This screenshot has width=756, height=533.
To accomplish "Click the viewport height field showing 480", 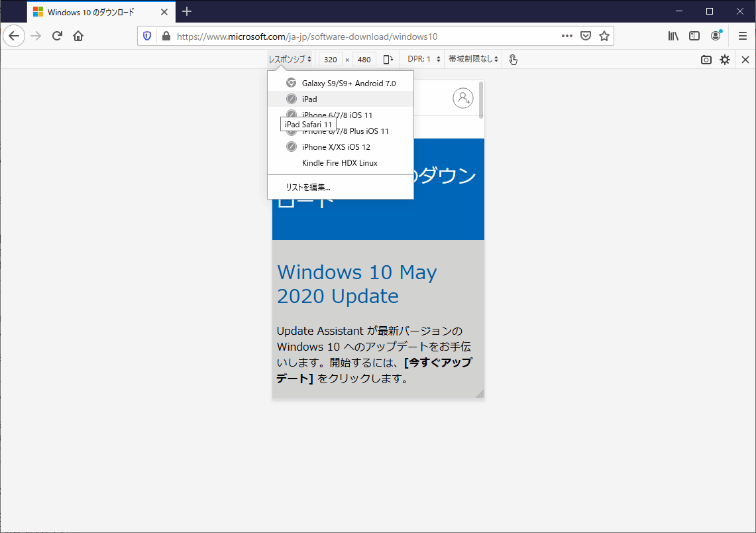I will 364,59.
